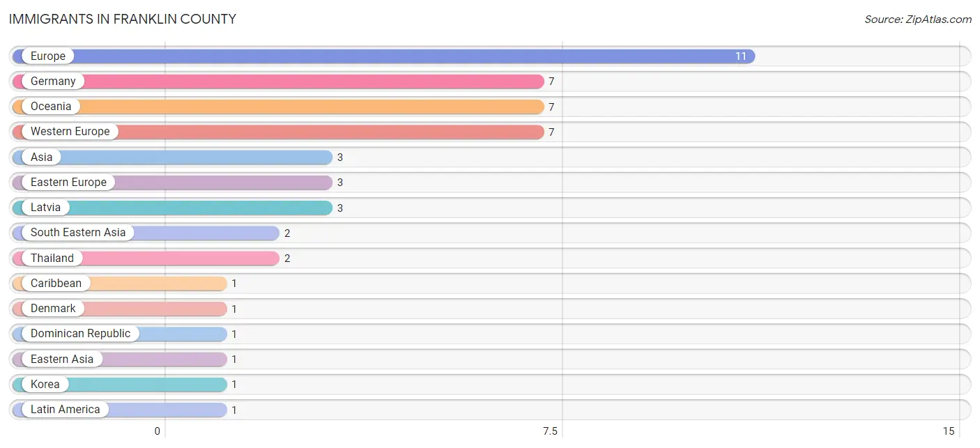Select the Western Europe bar

pos(278,132)
